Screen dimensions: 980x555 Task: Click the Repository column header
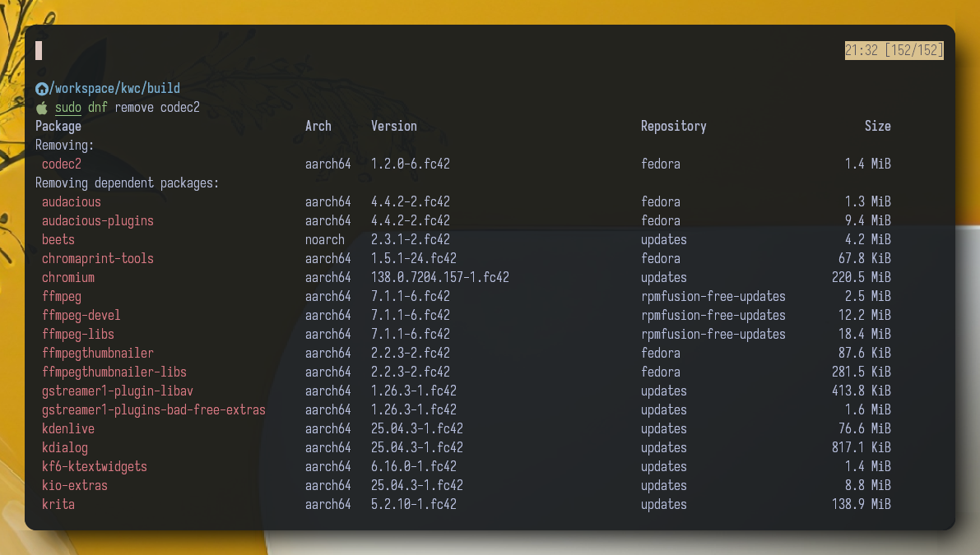674,126
